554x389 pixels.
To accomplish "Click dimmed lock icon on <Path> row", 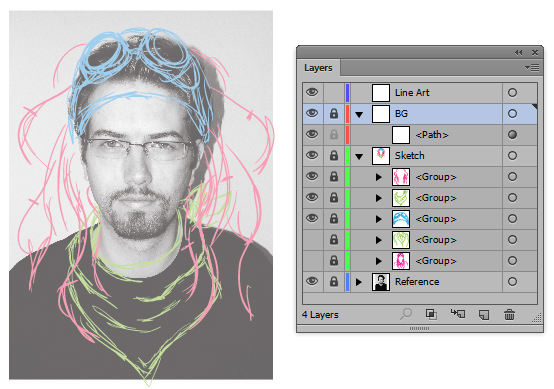I will pyautogui.click(x=334, y=135).
